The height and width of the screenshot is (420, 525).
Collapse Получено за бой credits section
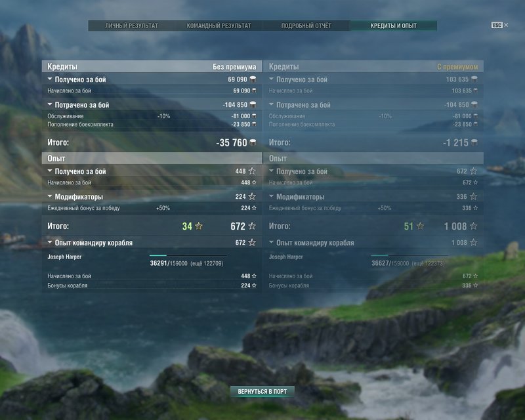[x=50, y=79]
